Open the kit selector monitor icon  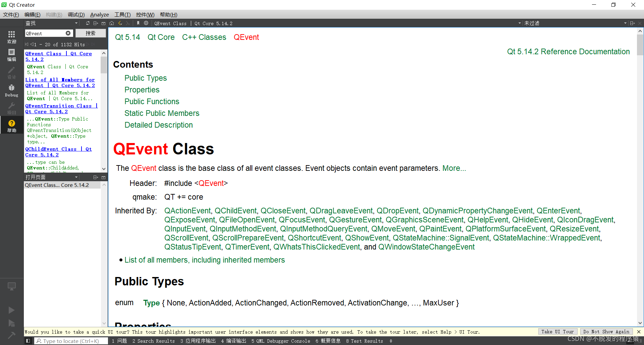[x=12, y=287]
